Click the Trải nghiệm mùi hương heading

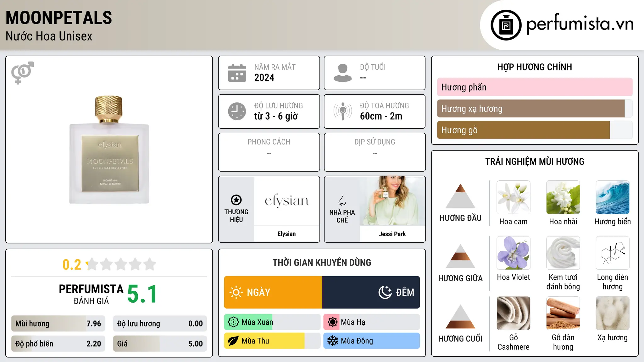point(535,162)
